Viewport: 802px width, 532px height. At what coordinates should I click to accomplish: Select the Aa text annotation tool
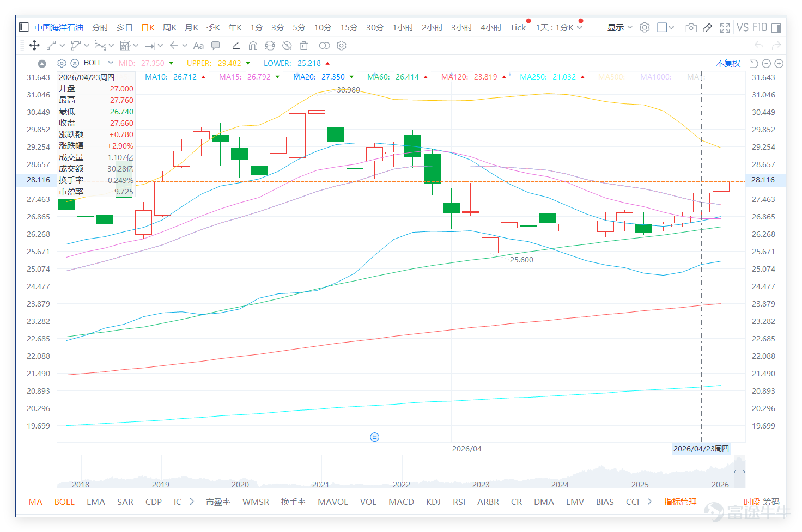[x=198, y=46]
